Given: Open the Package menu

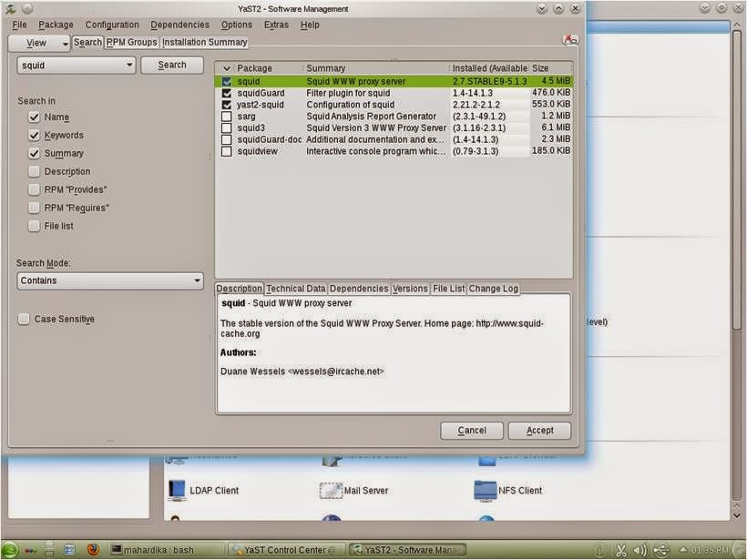Looking at the screenshot, I should pos(56,25).
